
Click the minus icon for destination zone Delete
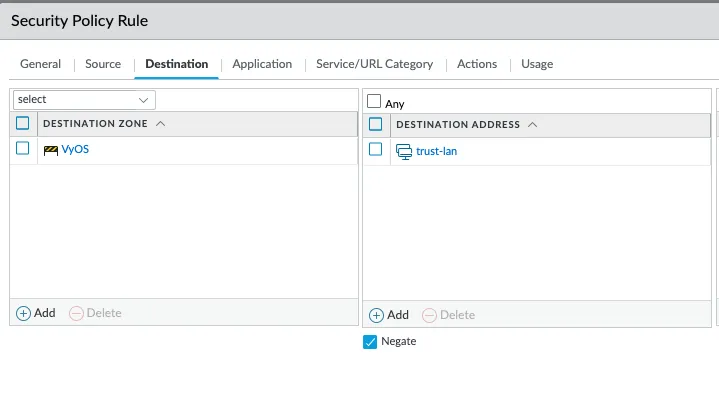tap(76, 313)
